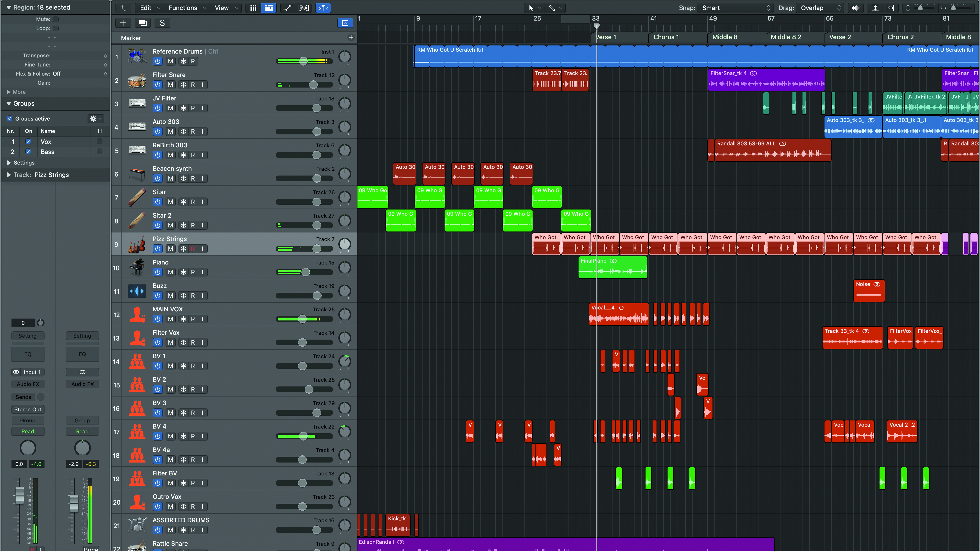Click the Stereo Out output button
The image size is (980, 551).
[28, 409]
